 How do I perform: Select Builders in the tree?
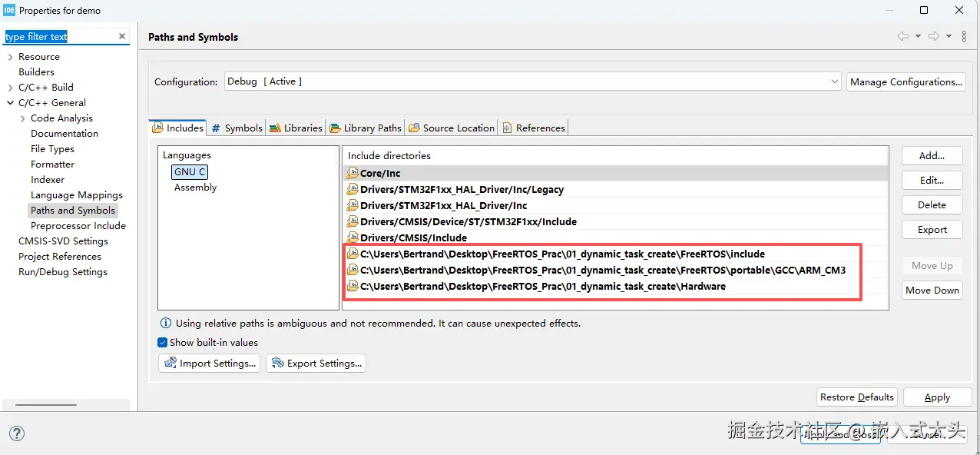click(x=36, y=72)
